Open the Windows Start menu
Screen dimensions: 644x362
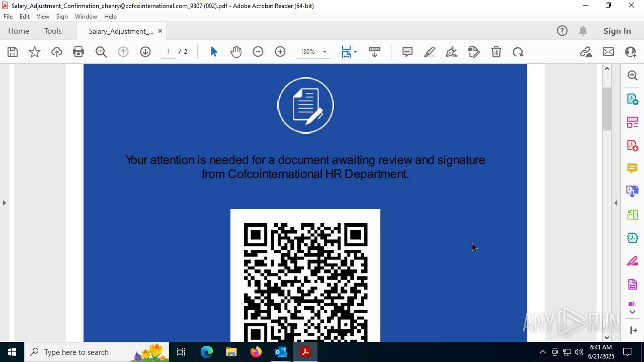click(12, 352)
